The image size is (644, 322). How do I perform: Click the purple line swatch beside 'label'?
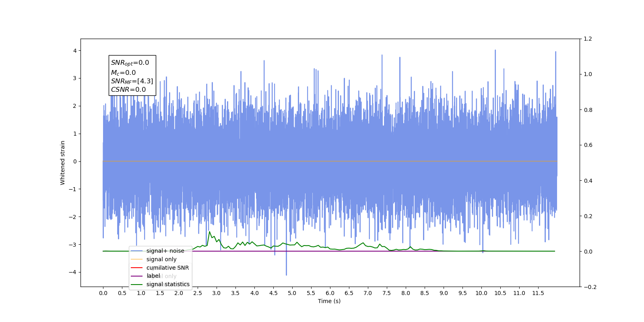137,276
